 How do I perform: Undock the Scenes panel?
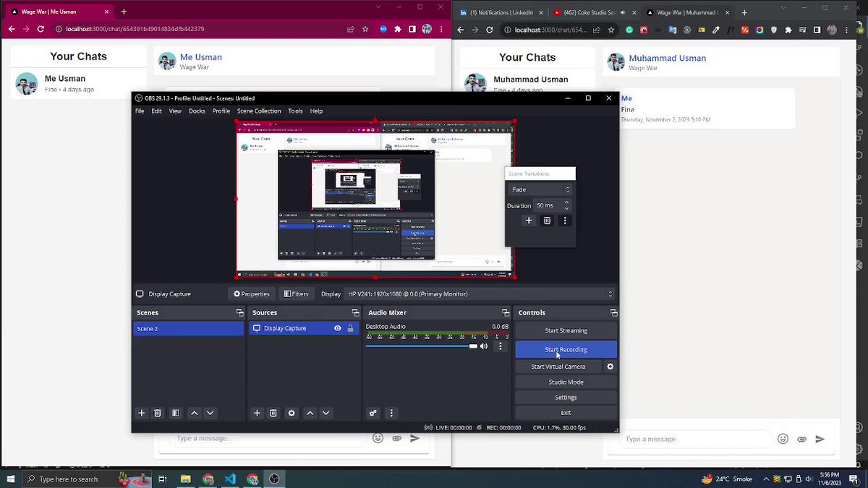tap(239, 312)
